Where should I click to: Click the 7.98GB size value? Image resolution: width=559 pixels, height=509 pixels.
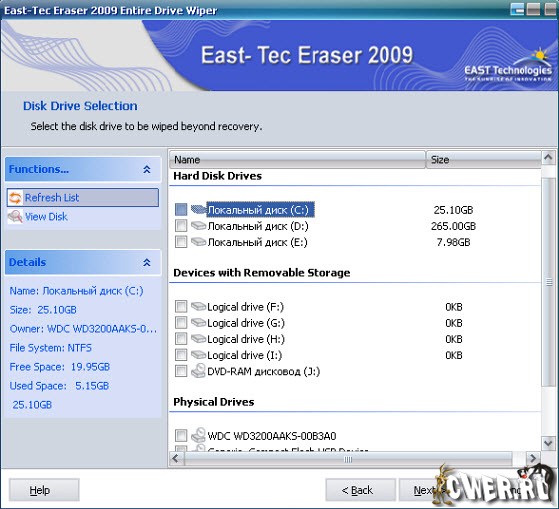[x=453, y=242]
